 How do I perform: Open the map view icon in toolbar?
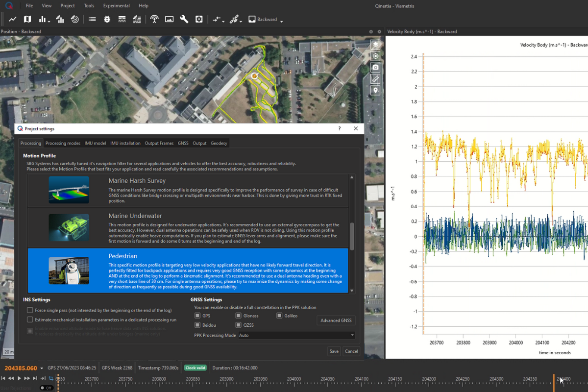(x=27, y=20)
